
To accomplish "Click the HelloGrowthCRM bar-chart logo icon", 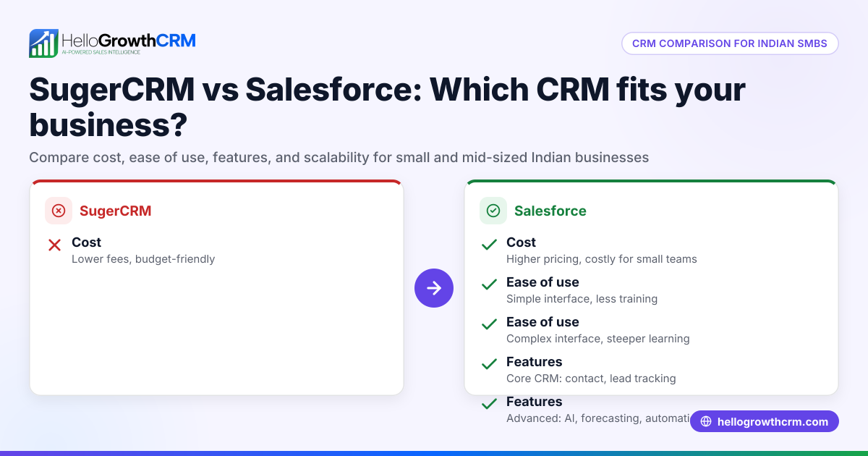I will [x=43, y=43].
